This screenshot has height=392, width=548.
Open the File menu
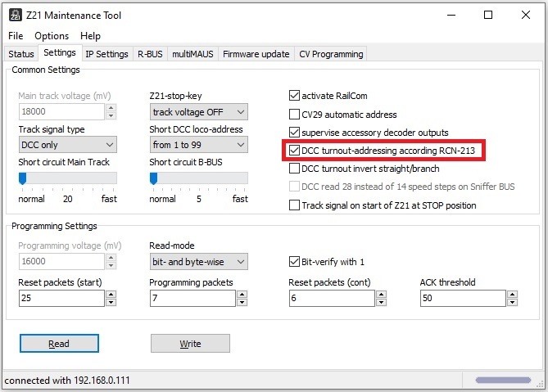tap(16, 36)
